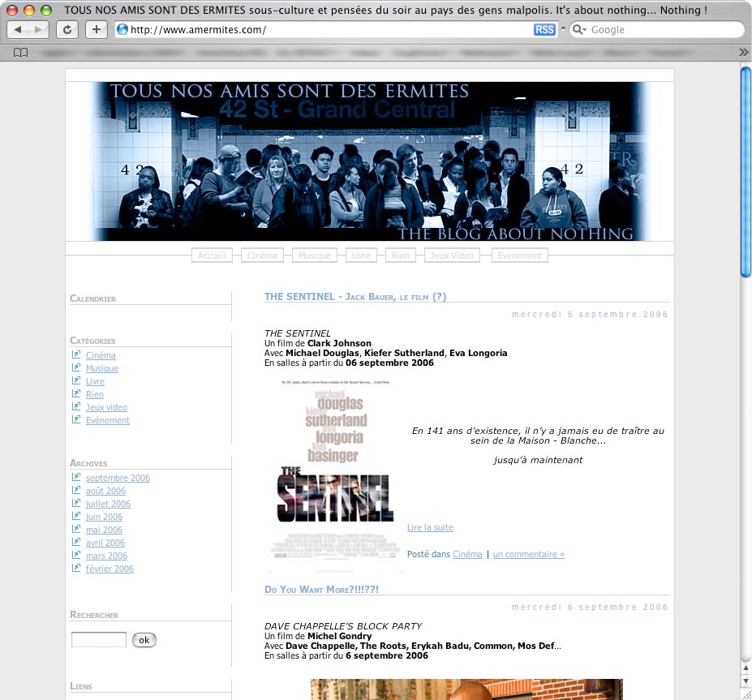
Task: Open the Rien category link in sidebar
Action: [94, 394]
